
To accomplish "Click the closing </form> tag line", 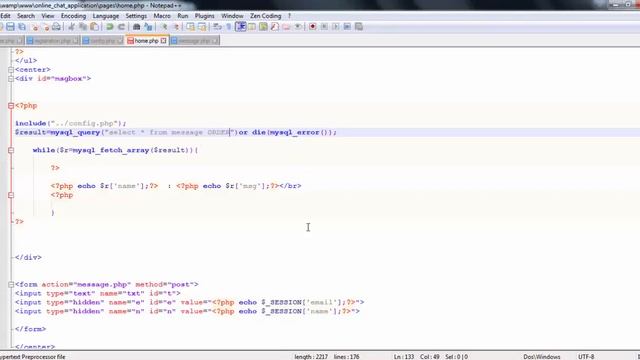I will coord(30,329).
